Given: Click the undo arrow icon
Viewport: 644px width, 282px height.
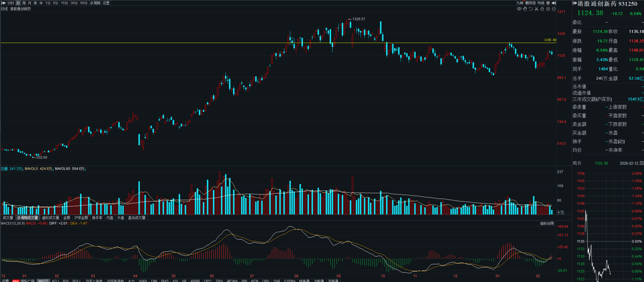Looking at the screenshot, I should [531, 9].
